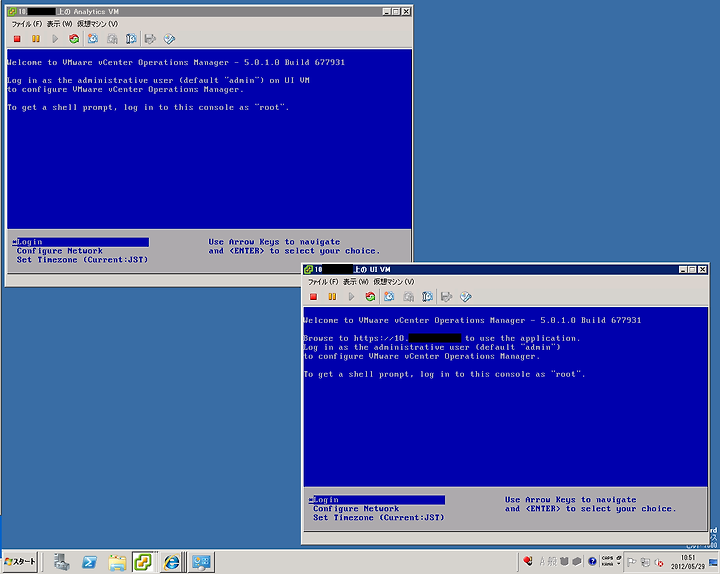Open 仮想マシン(V) menu in Analytics VM window
The width and height of the screenshot is (720, 574).
[x=97, y=24]
